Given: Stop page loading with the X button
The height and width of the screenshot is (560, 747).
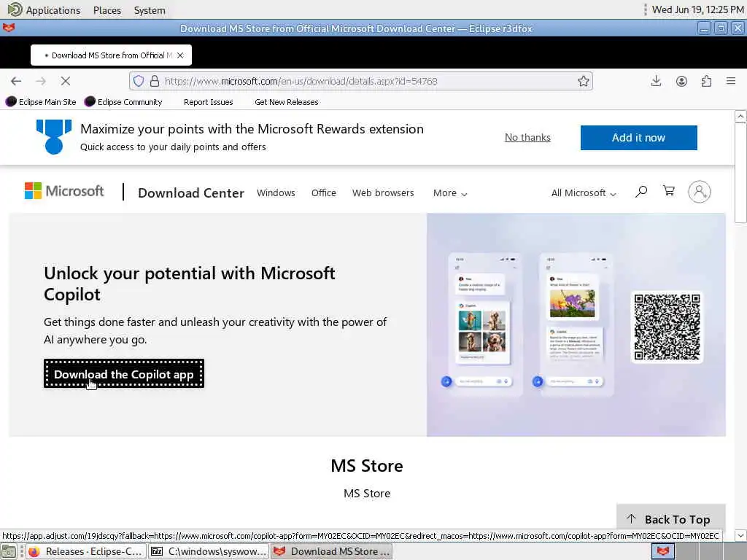Looking at the screenshot, I should 66,81.
